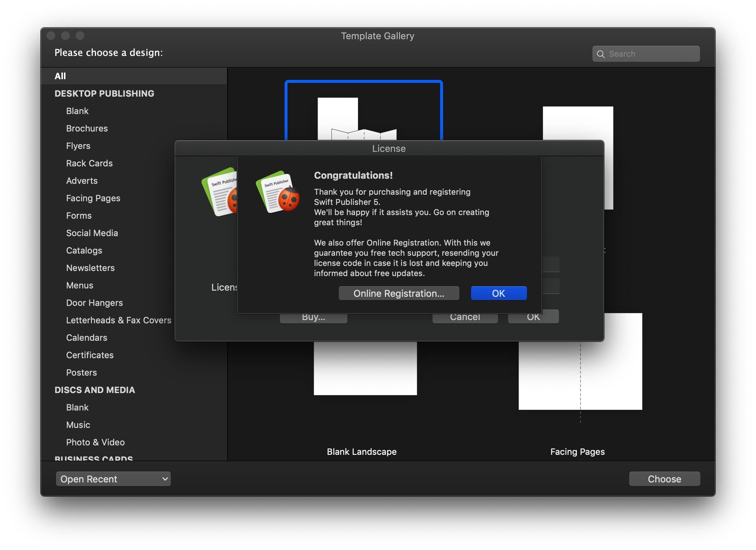Open the Open Recent dropdown
The width and height of the screenshot is (756, 550).
coord(113,479)
